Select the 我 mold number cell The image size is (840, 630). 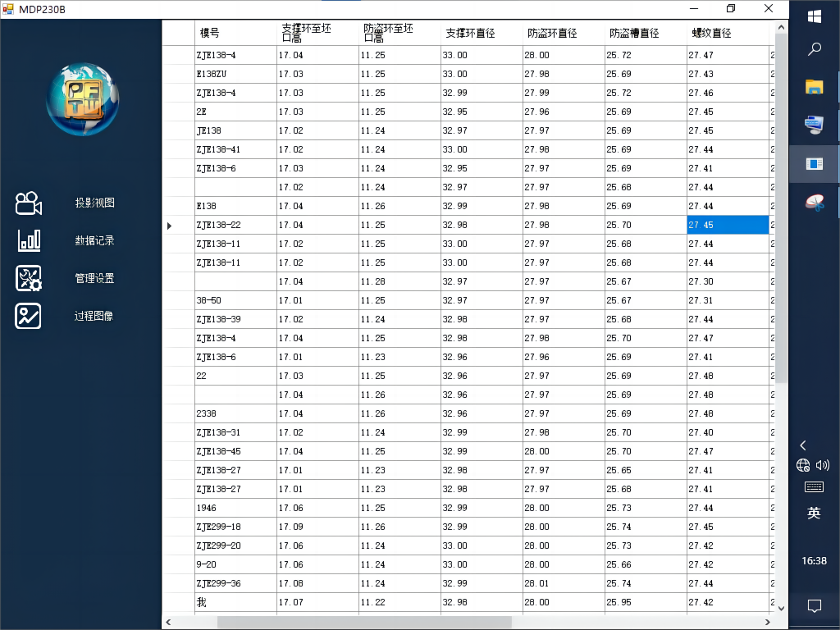(x=235, y=602)
